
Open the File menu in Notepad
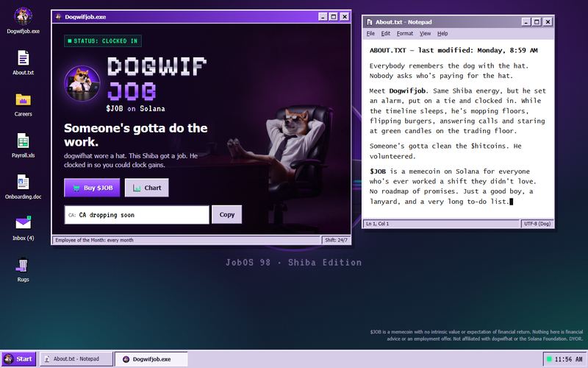(x=370, y=33)
